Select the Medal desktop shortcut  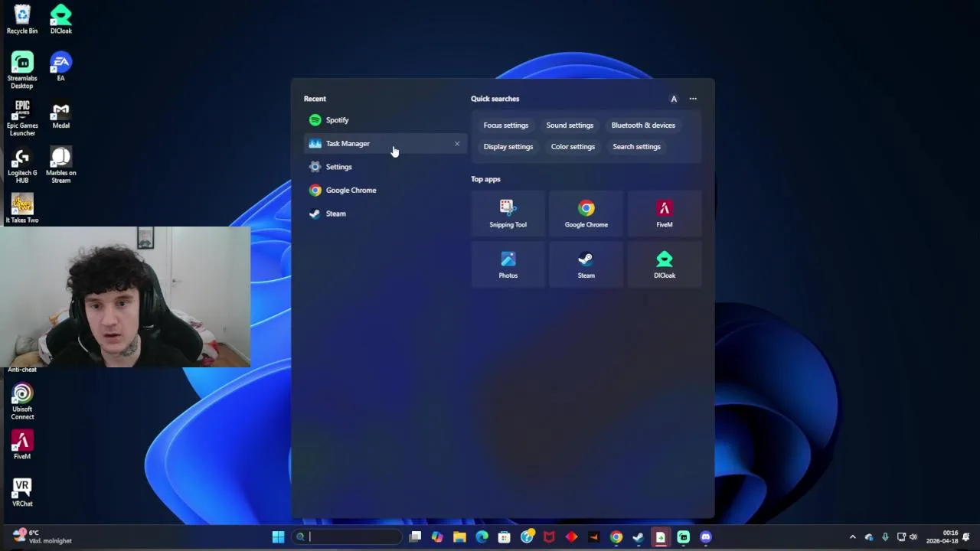point(61,115)
